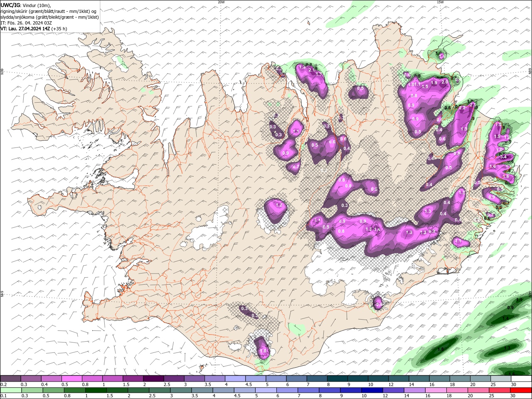The image size is (532, 399).
Task: Select the bright red rain swatch at 30
Action: pyautogui.click(x=520, y=390)
